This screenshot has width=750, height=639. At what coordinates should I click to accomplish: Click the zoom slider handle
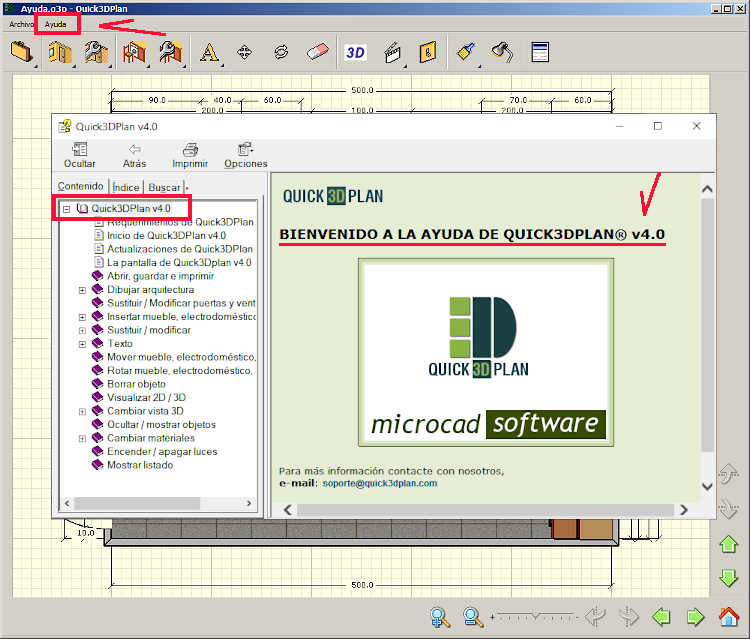[535, 616]
